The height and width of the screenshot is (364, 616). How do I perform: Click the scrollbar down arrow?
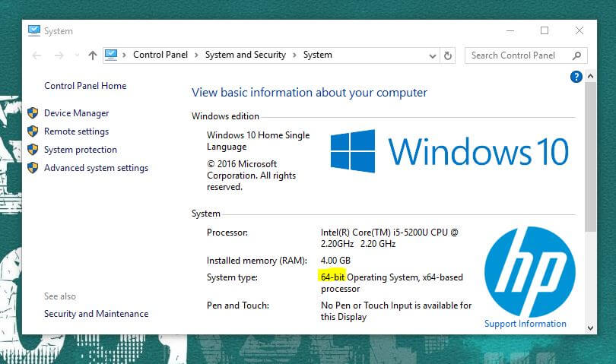pos(590,328)
